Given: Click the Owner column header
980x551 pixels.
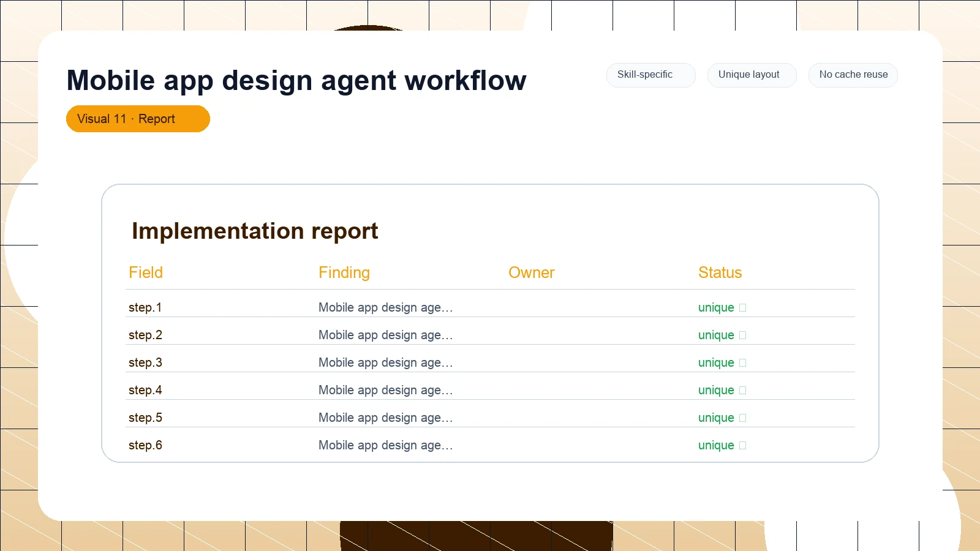Looking at the screenshot, I should [x=532, y=272].
